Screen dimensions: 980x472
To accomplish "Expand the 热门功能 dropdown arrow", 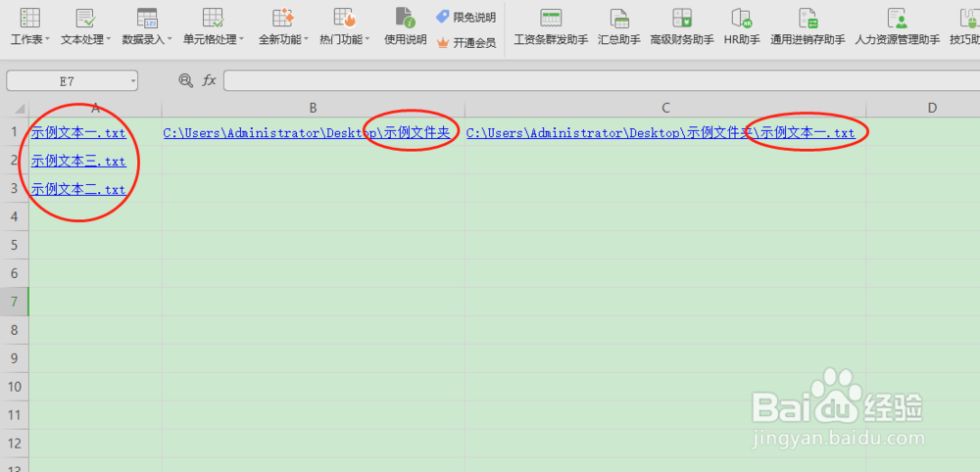I will tap(367, 39).
